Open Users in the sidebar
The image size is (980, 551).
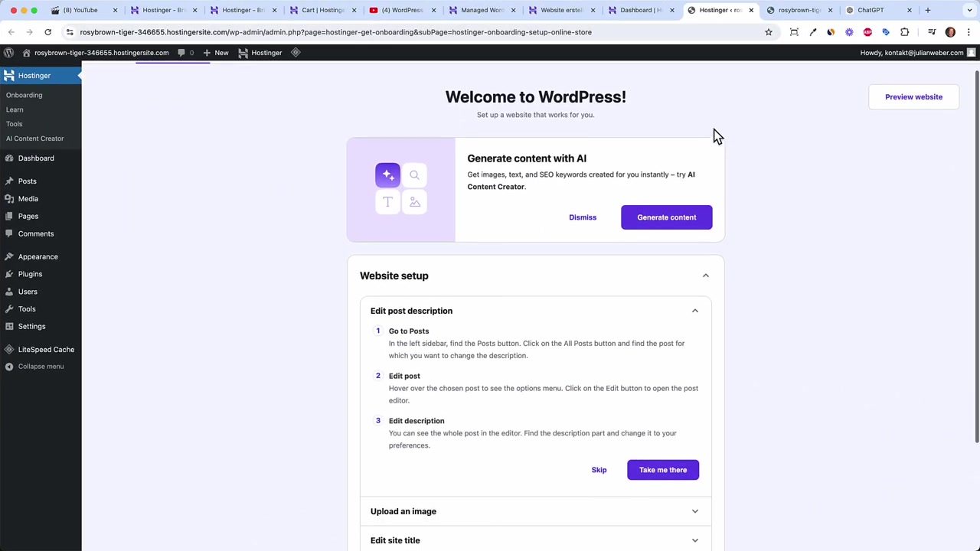coord(28,292)
